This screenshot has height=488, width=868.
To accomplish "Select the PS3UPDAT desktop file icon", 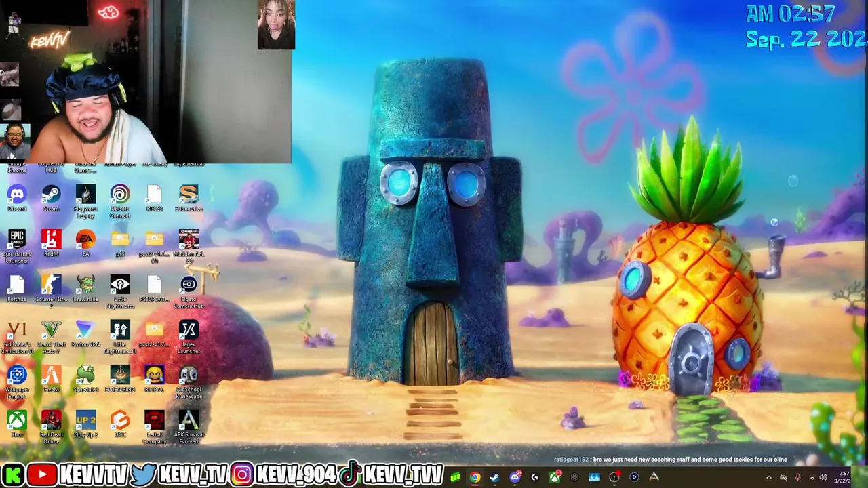I will click(155, 288).
